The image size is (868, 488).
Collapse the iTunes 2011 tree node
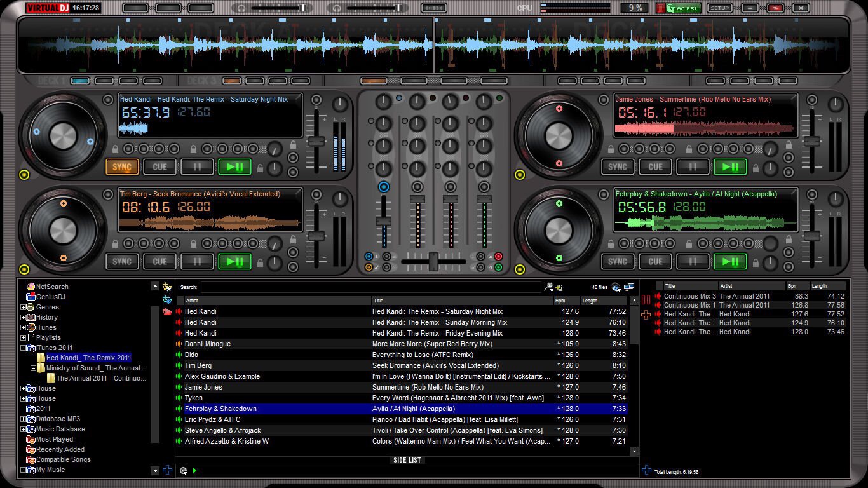tap(24, 348)
